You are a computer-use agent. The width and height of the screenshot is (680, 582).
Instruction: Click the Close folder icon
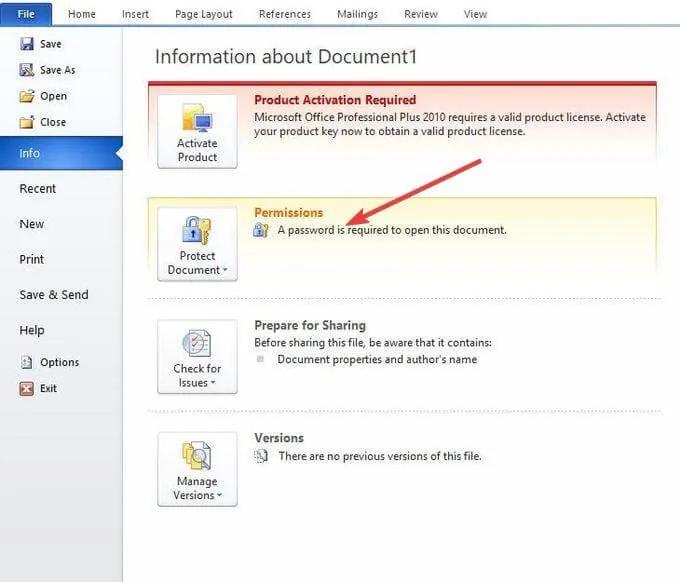(27, 122)
